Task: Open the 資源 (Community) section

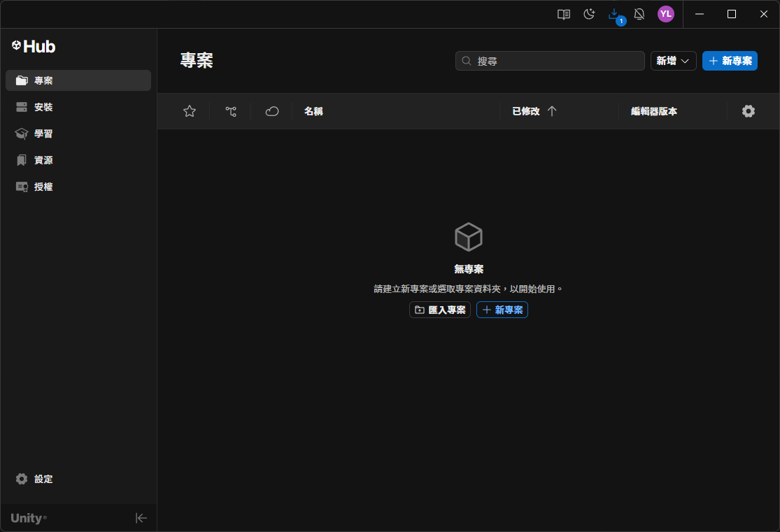Action: click(43, 159)
